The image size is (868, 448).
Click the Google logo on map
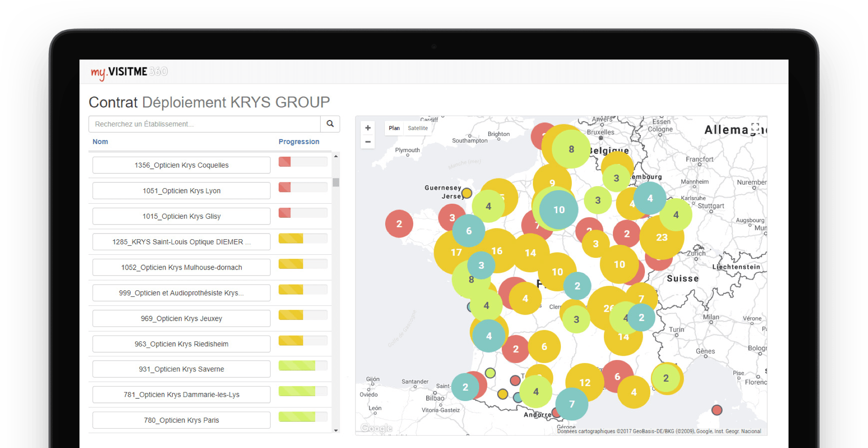pos(377,428)
